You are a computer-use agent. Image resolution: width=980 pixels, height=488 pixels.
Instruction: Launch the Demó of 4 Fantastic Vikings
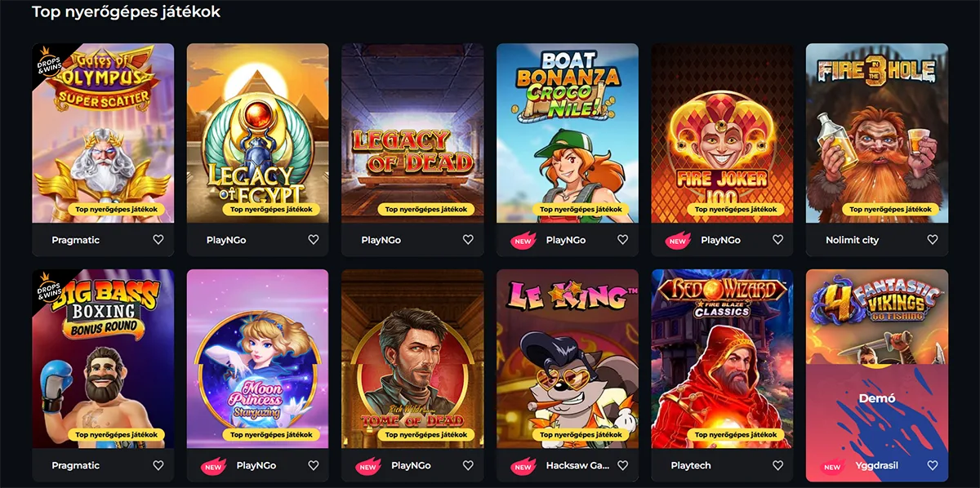[877, 399]
